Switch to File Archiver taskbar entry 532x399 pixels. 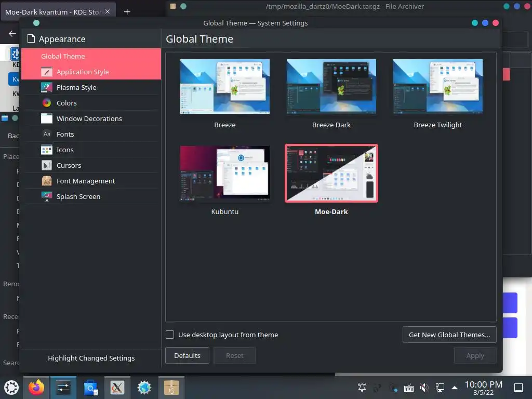point(171,388)
